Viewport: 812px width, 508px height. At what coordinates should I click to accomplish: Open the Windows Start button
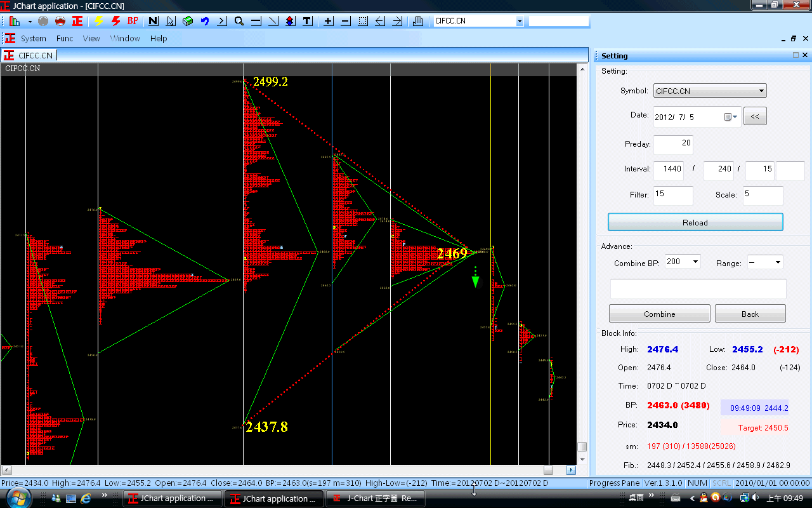tap(18, 498)
